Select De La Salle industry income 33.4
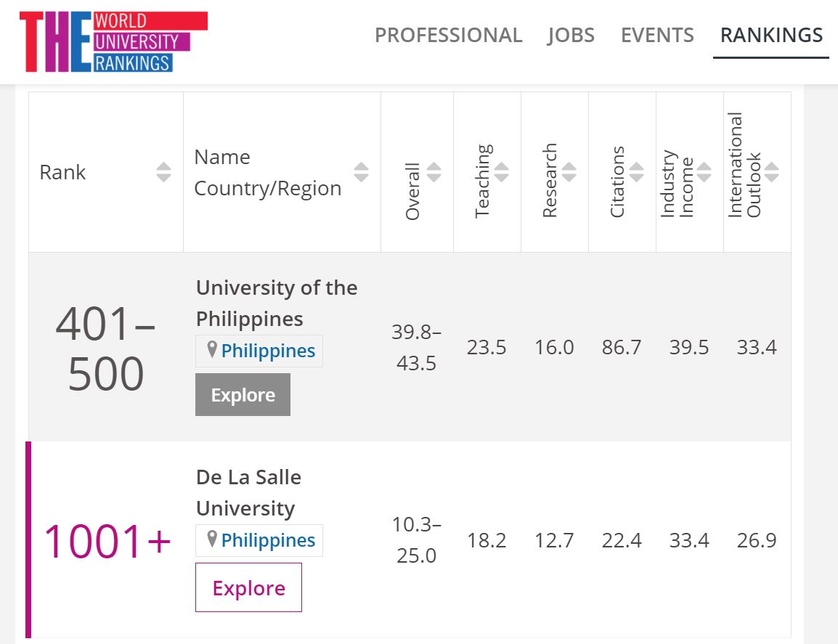The height and width of the screenshot is (644, 838). coord(689,540)
